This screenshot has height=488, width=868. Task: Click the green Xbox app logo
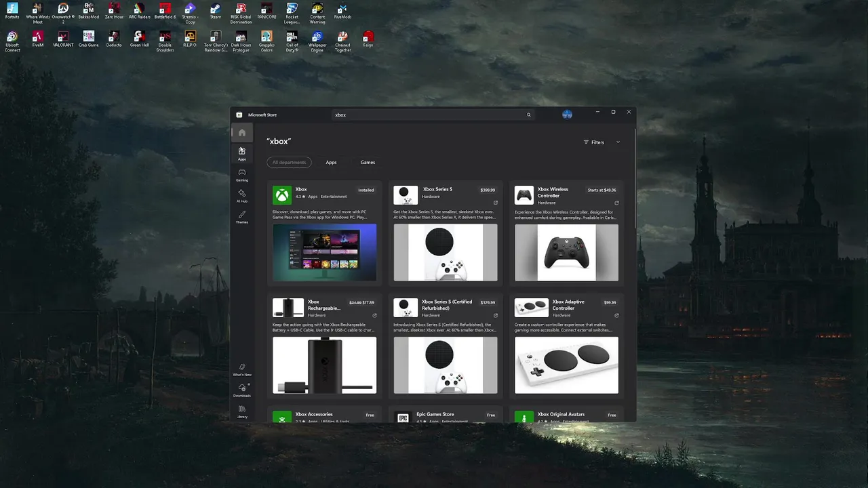(x=282, y=195)
